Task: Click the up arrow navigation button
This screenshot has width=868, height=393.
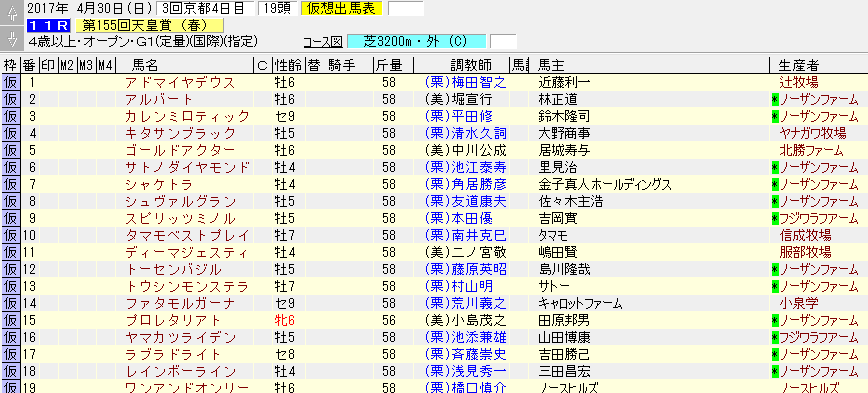Action: (12, 13)
